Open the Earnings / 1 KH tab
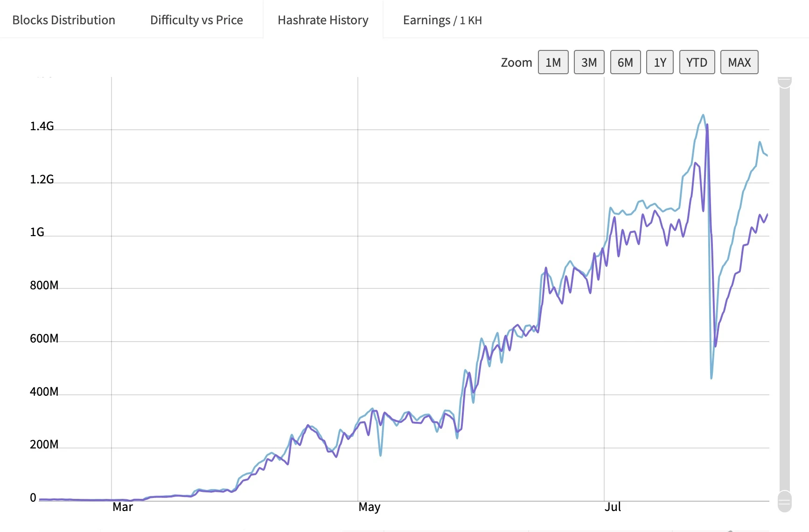 point(442,20)
